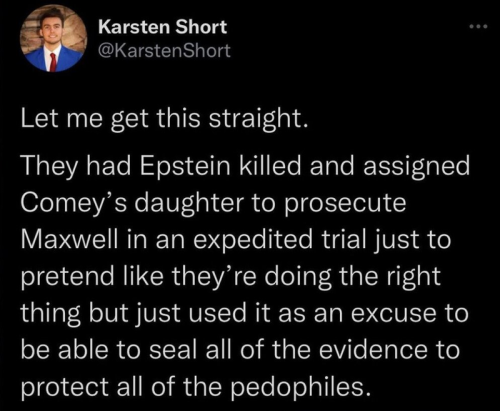Screen dimensions: 500x411
Task: Select the line 'Let me get this straight.'
Action: [163, 119]
